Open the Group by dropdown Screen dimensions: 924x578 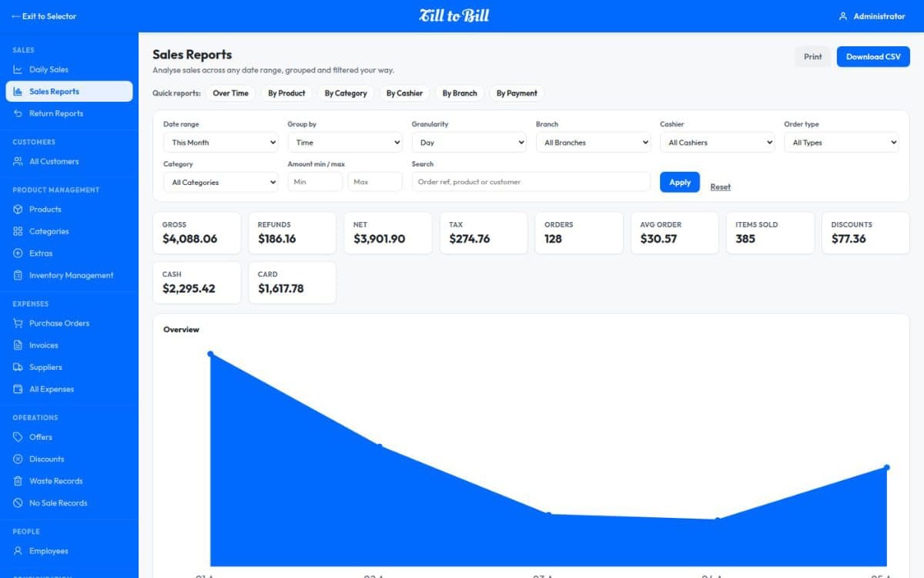(345, 143)
